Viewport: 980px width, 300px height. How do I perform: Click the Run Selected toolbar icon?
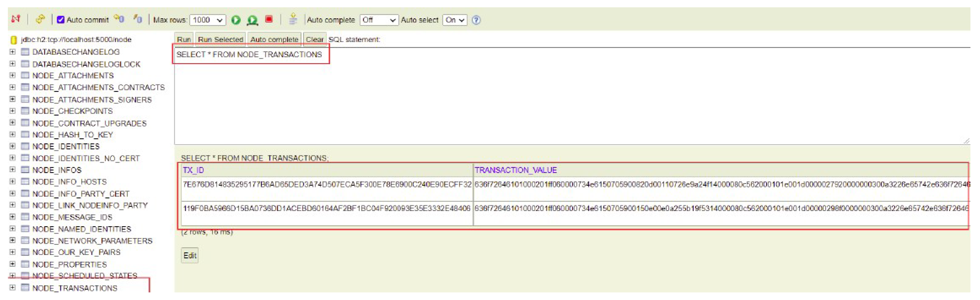[x=252, y=20]
